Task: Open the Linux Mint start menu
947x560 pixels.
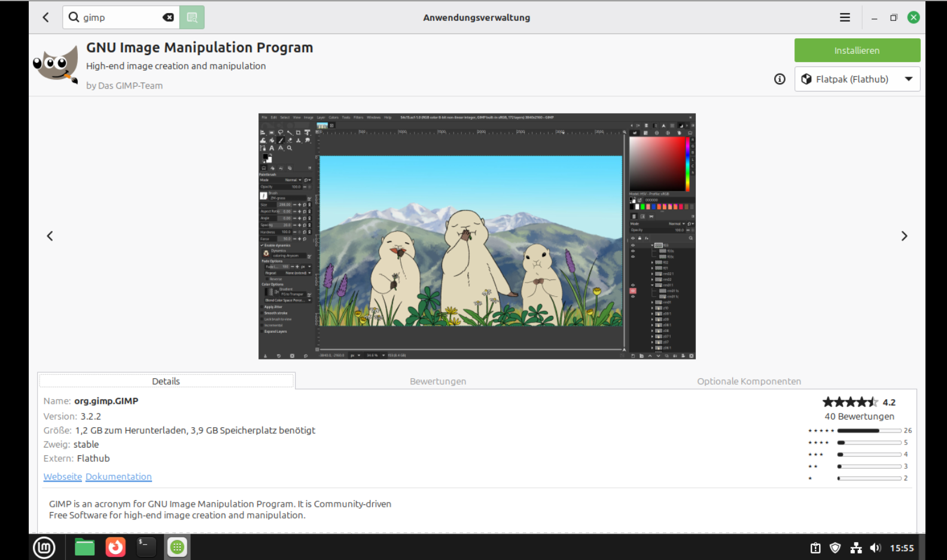Action: (x=44, y=547)
